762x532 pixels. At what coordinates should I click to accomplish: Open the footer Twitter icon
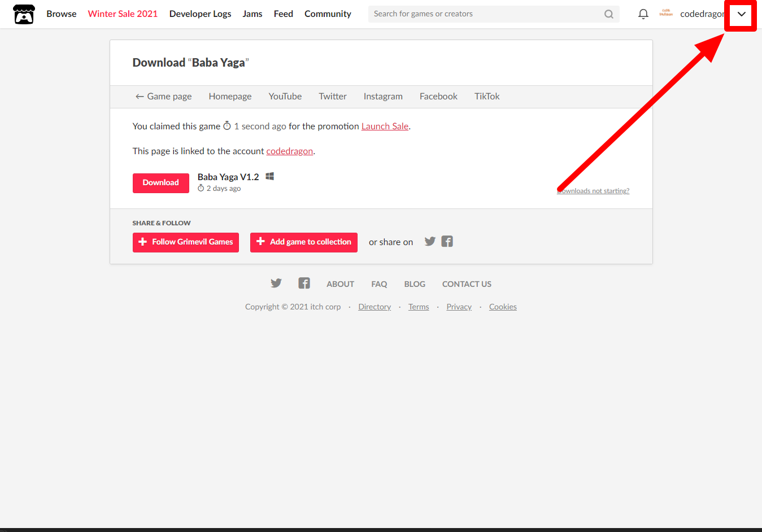point(276,283)
